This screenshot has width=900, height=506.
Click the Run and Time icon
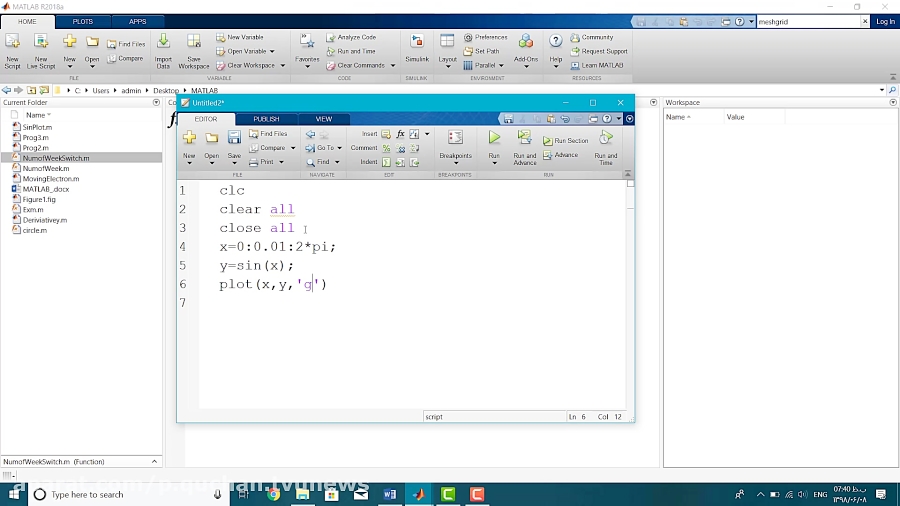point(606,139)
